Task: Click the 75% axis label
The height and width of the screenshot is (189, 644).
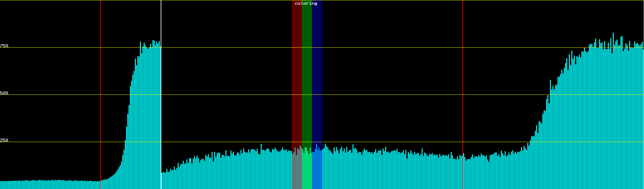Action: pyautogui.click(x=4, y=46)
